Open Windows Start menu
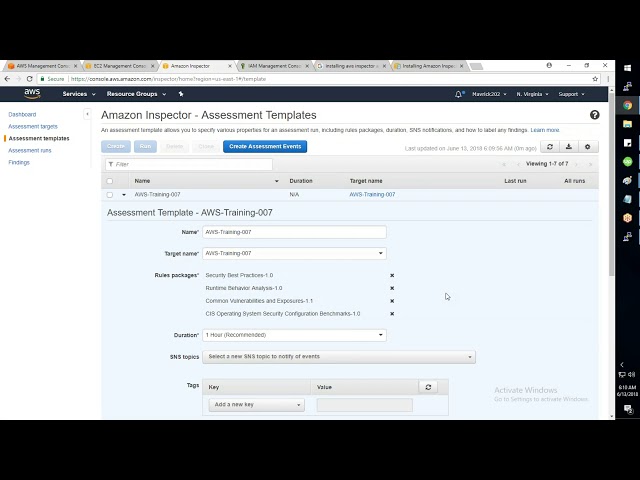The height and width of the screenshot is (480, 640). [x=627, y=68]
